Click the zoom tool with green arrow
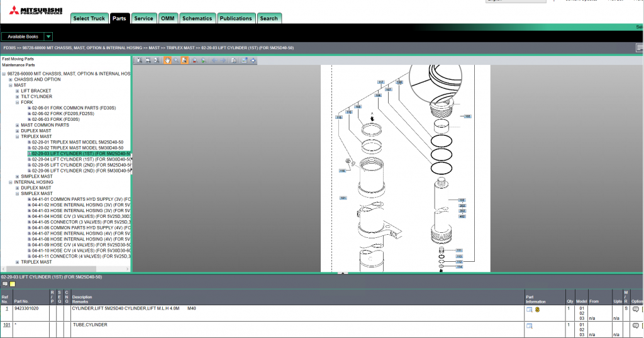The image size is (644, 338). pos(203,60)
